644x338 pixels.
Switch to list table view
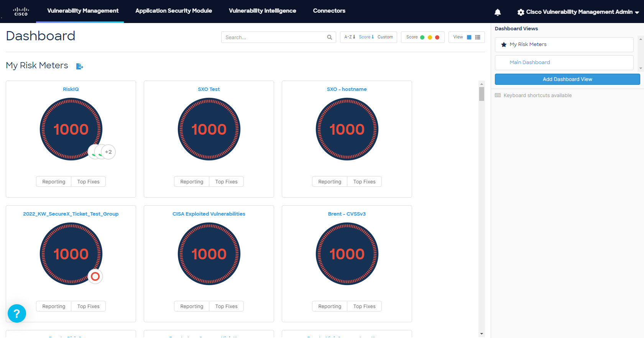click(478, 37)
